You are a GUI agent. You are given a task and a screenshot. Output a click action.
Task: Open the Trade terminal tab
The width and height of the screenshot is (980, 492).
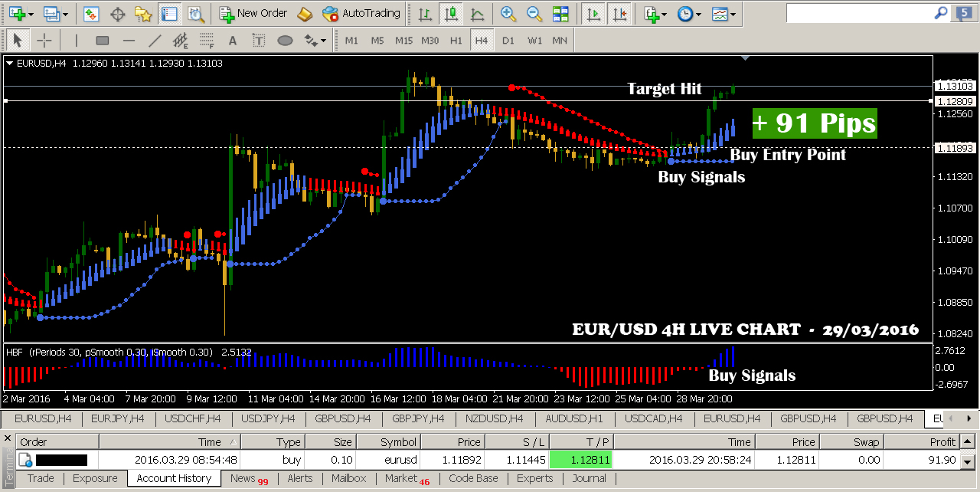click(x=41, y=478)
